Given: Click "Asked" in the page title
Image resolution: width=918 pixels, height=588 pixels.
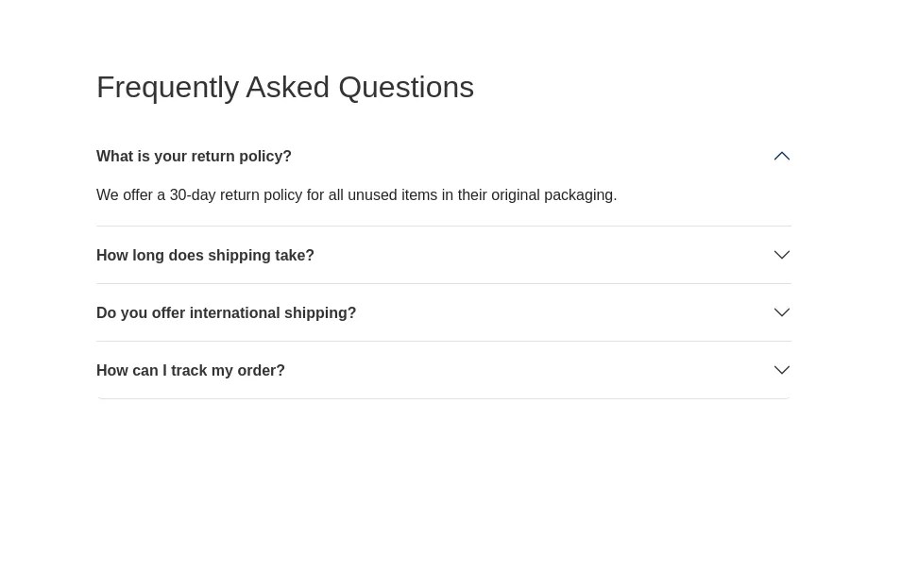Looking at the screenshot, I should [287, 87].
